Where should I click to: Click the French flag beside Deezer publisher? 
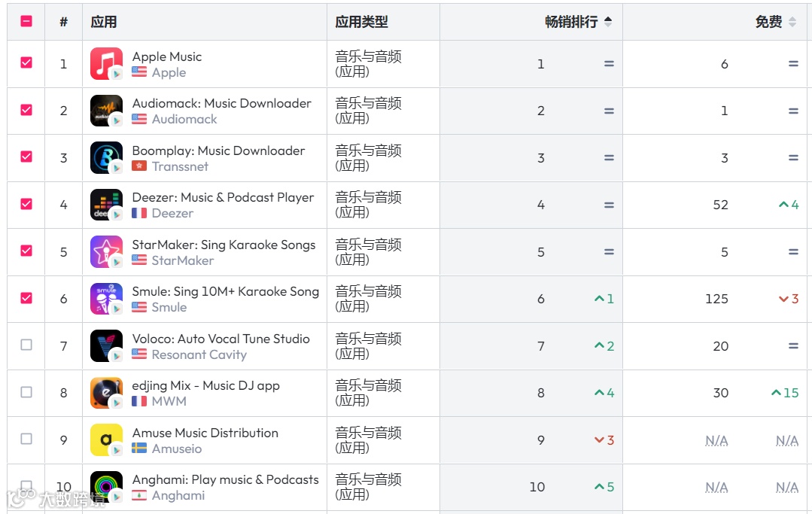click(x=138, y=213)
